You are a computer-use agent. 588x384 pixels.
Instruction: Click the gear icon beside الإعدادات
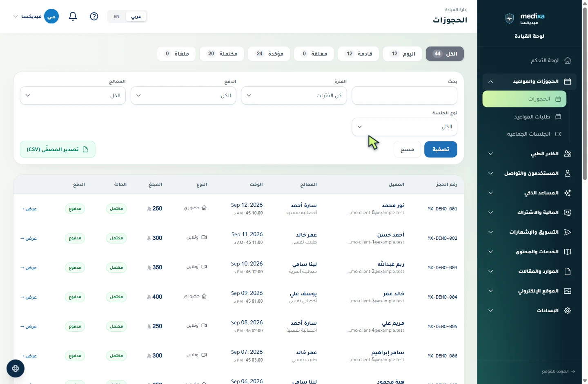pyautogui.click(x=568, y=310)
